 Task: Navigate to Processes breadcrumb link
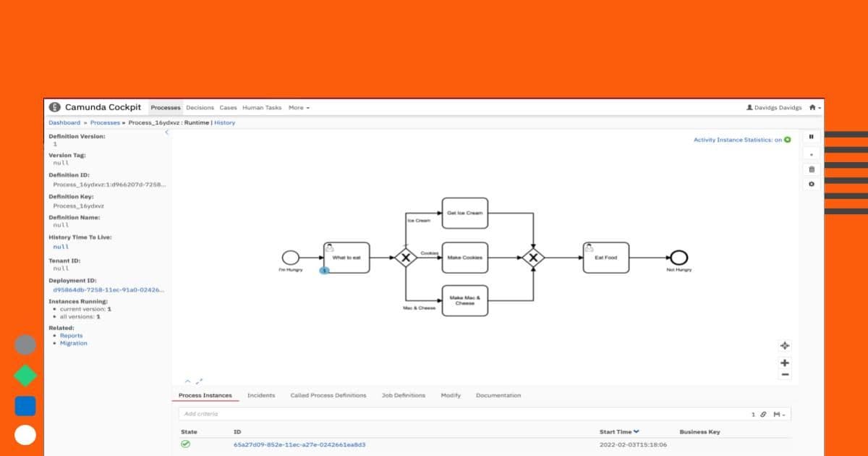(x=105, y=122)
